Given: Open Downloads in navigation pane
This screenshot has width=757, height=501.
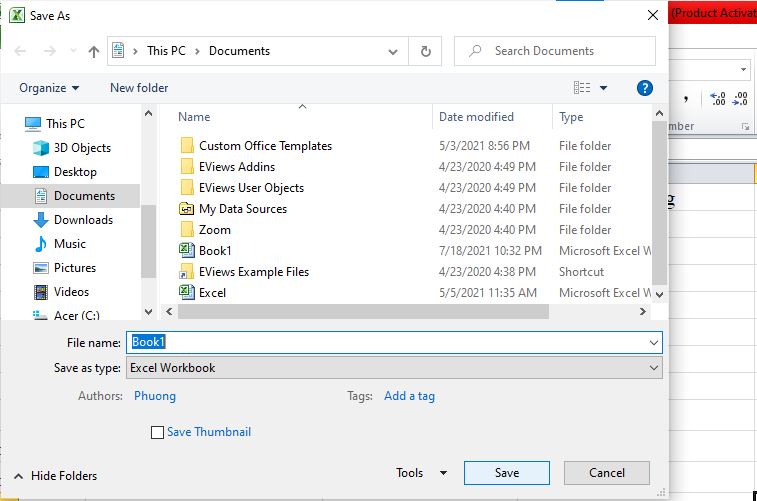Looking at the screenshot, I should pyautogui.click(x=83, y=220).
